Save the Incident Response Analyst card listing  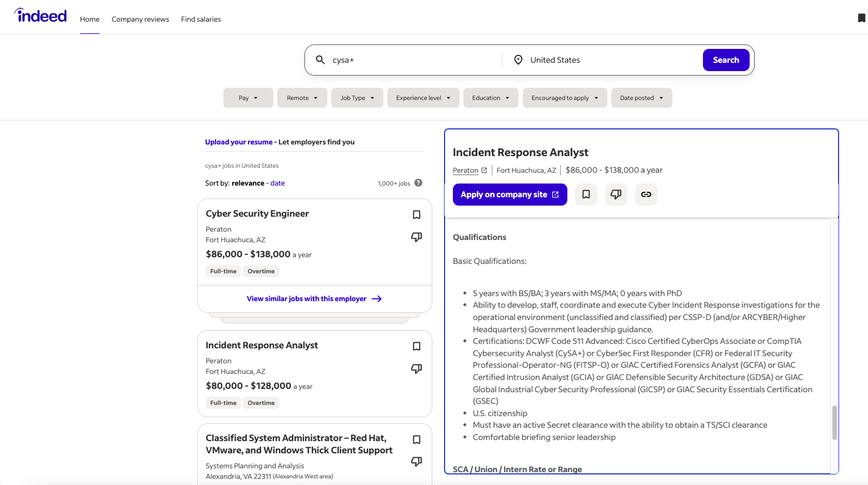(416, 347)
